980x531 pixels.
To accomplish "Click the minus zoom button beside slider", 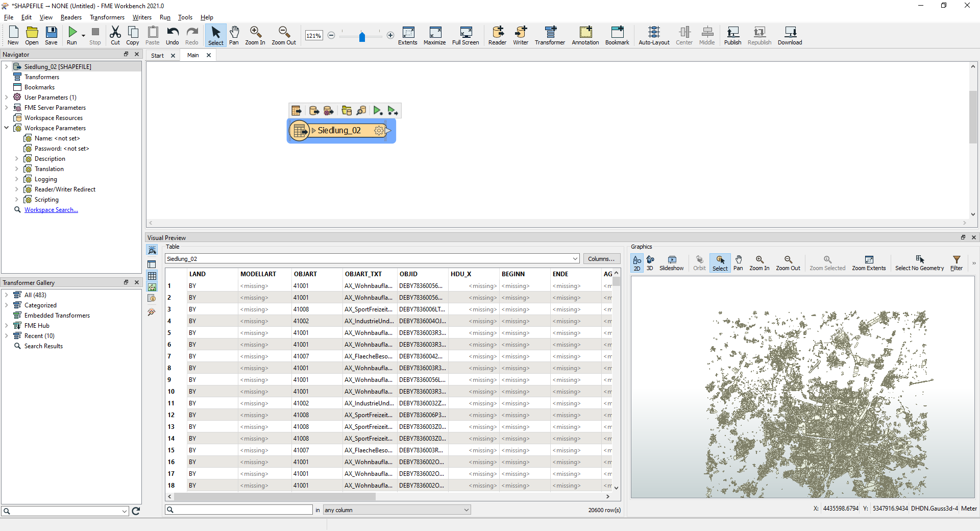I will tap(331, 35).
